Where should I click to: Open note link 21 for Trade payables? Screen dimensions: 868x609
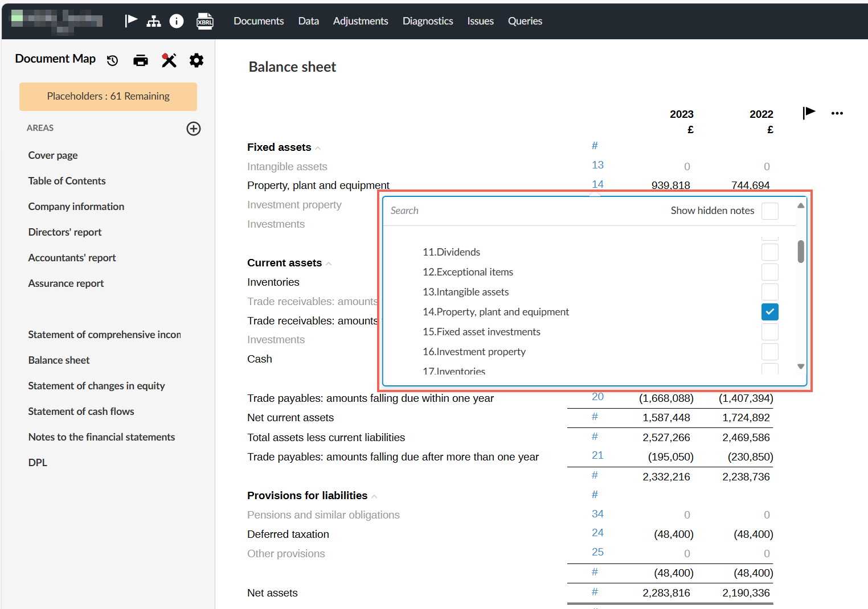[x=597, y=455]
